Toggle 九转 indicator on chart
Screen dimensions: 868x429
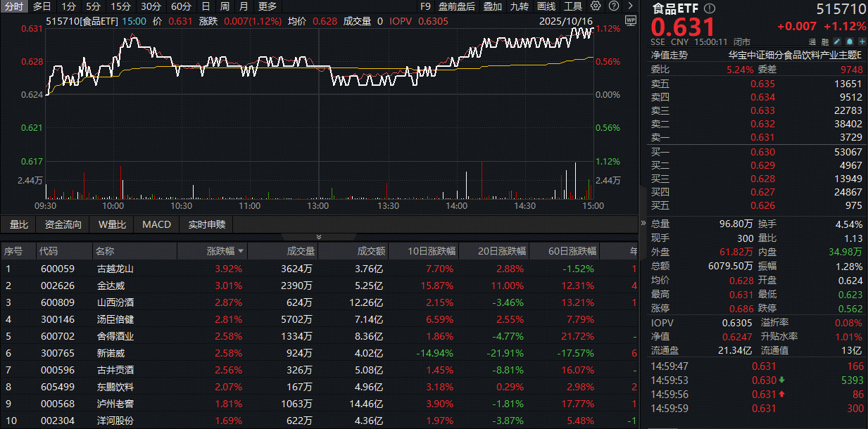coord(520,6)
